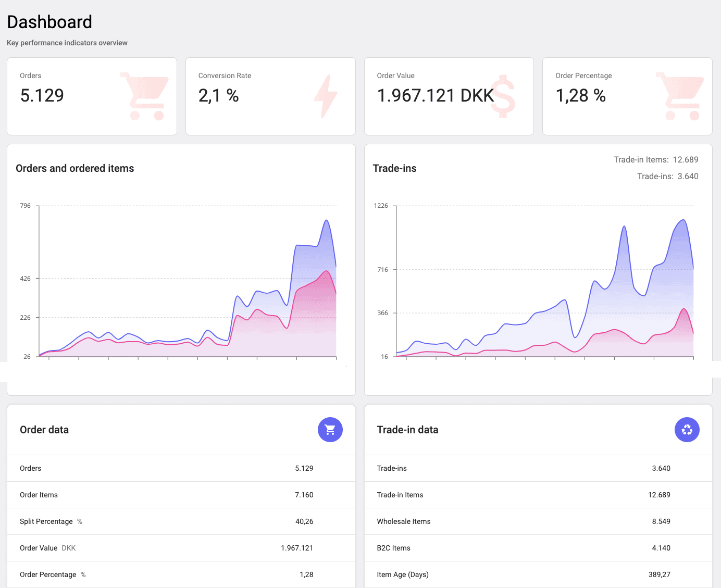
Task: Select the Dashboard page heading
Action: [x=49, y=22]
